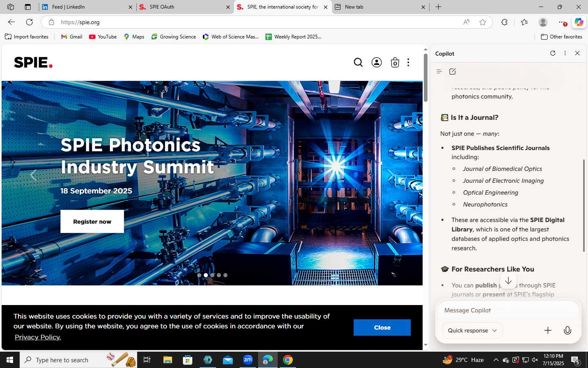Click the Type here to search box
This screenshot has height=368, width=588.
coord(78,360)
